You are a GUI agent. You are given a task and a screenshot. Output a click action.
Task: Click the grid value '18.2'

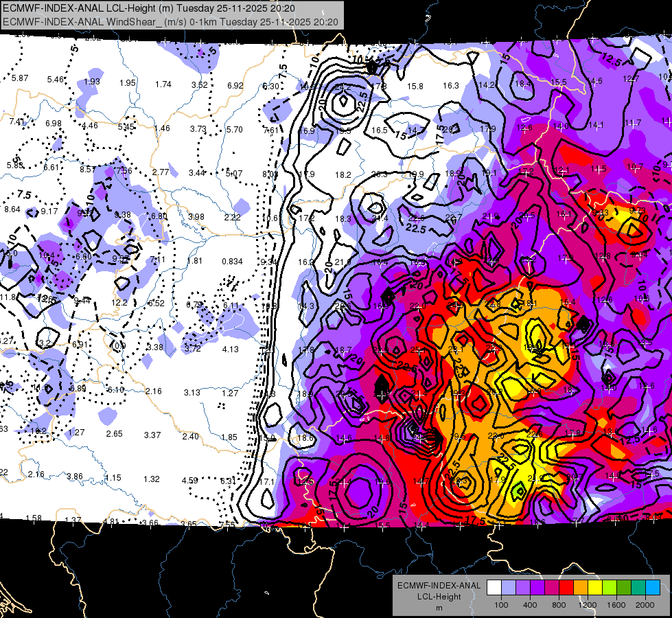pyautogui.click(x=343, y=175)
